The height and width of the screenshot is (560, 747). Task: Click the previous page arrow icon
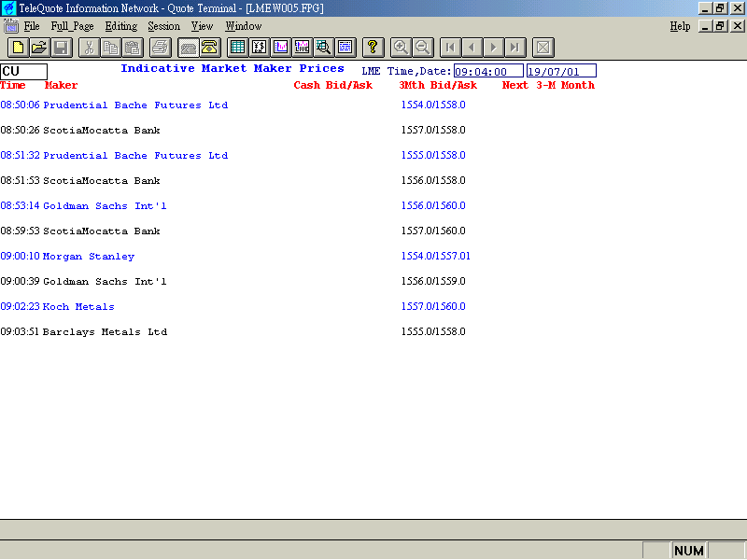click(x=472, y=48)
